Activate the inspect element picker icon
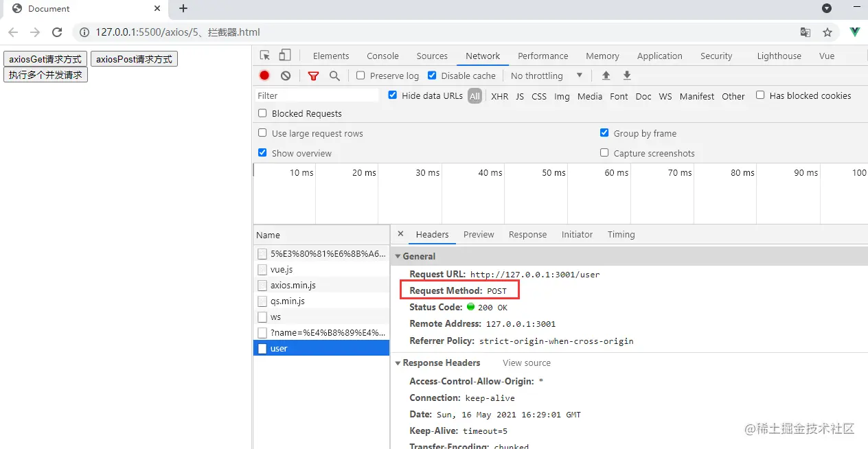The width and height of the screenshot is (868, 449). pyautogui.click(x=265, y=56)
